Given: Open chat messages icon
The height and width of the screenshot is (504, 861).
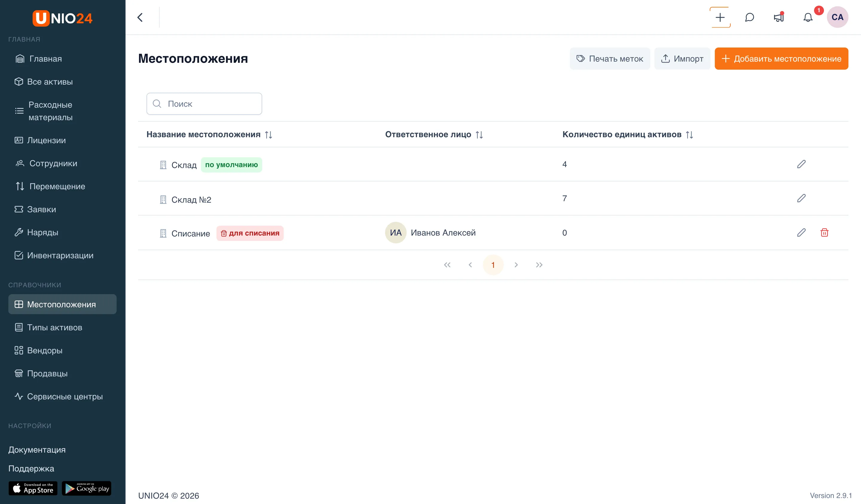Looking at the screenshot, I should [749, 17].
